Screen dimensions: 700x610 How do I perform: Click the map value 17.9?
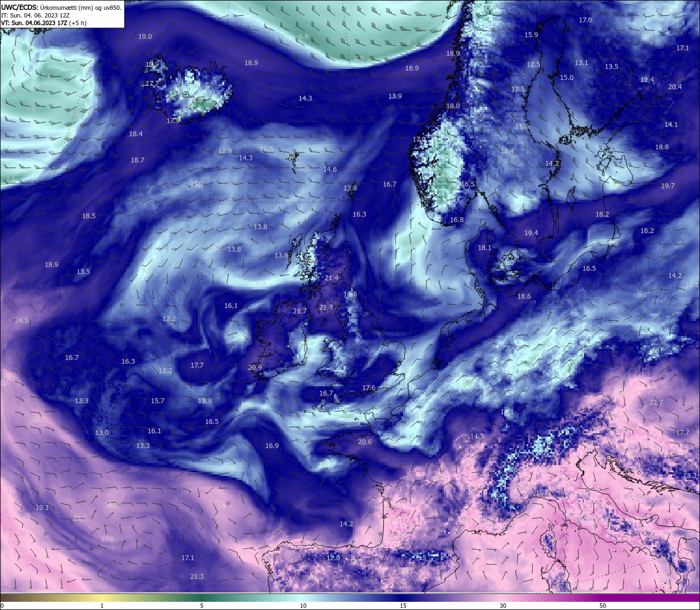click(173, 120)
